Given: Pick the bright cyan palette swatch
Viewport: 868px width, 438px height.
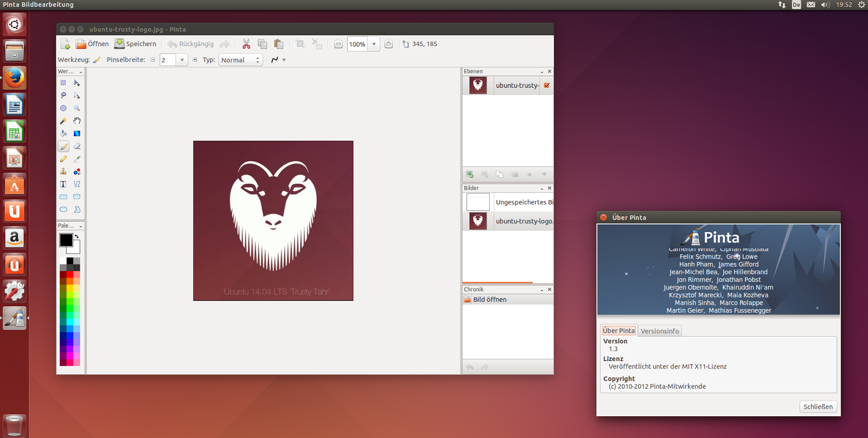Looking at the screenshot, I should click(x=70, y=321).
